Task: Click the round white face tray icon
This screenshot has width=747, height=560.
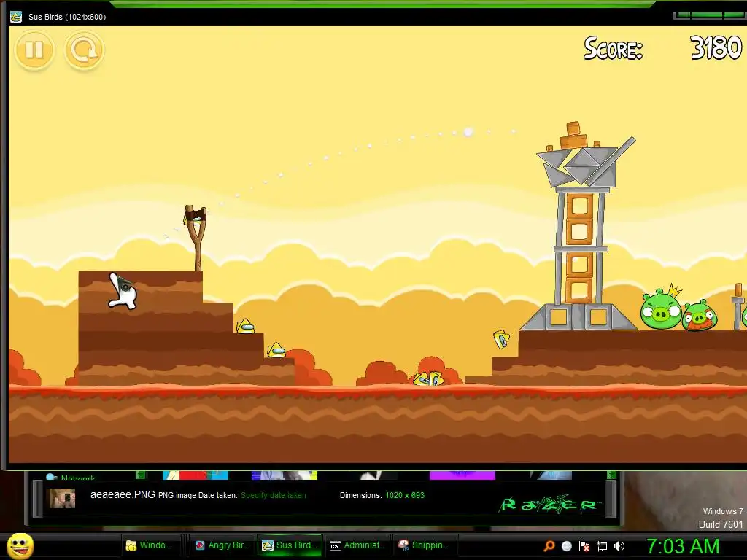Action: [x=566, y=546]
